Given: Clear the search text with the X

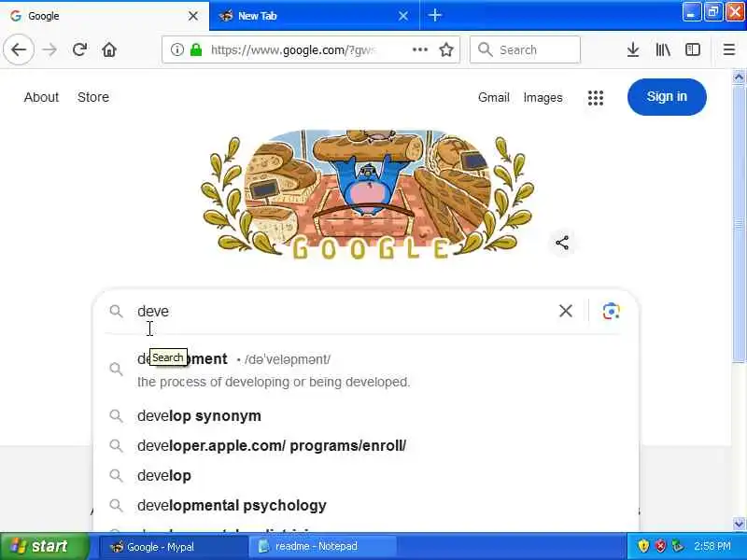Looking at the screenshot, I should pyautogui.click(x=566, y=311).
